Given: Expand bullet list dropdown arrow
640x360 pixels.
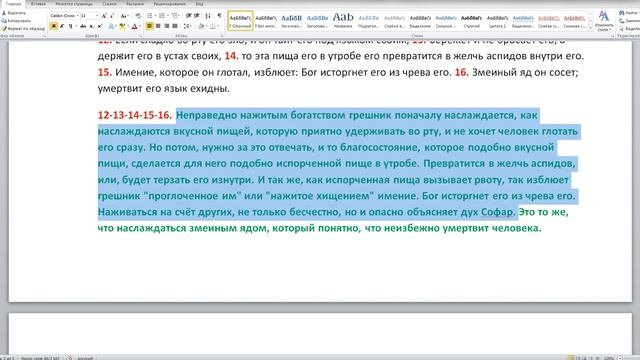Looking at the screenshot, I should pos(156,16).
